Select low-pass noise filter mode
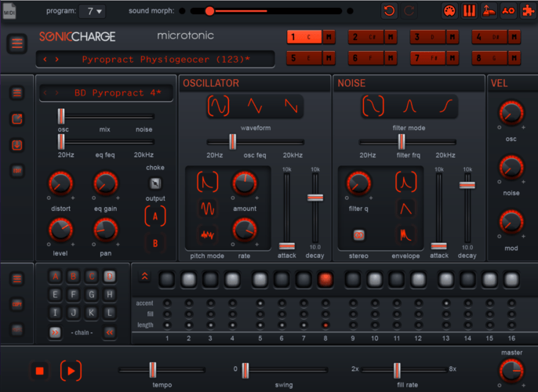The width and height of the screenshot is (538, 392). coord(373,106)
